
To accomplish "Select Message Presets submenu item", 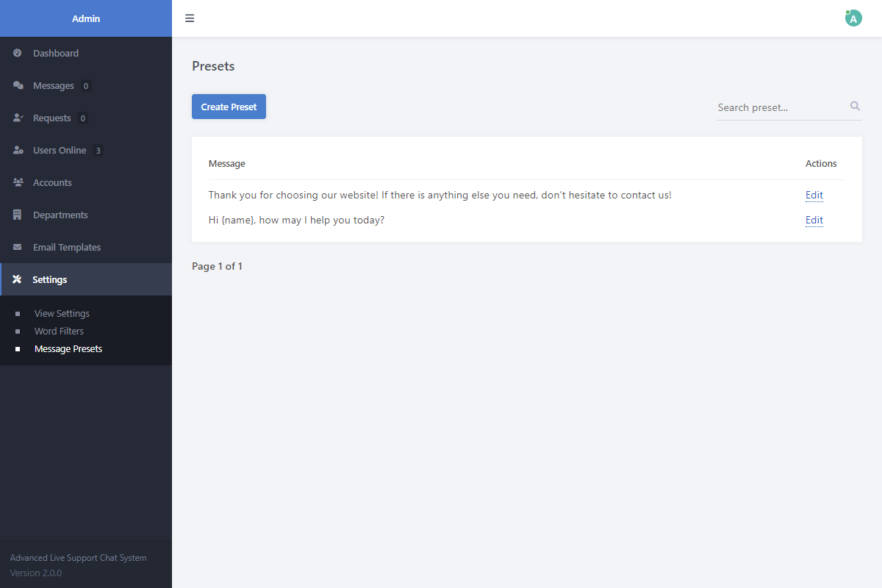I will [68, 348].
